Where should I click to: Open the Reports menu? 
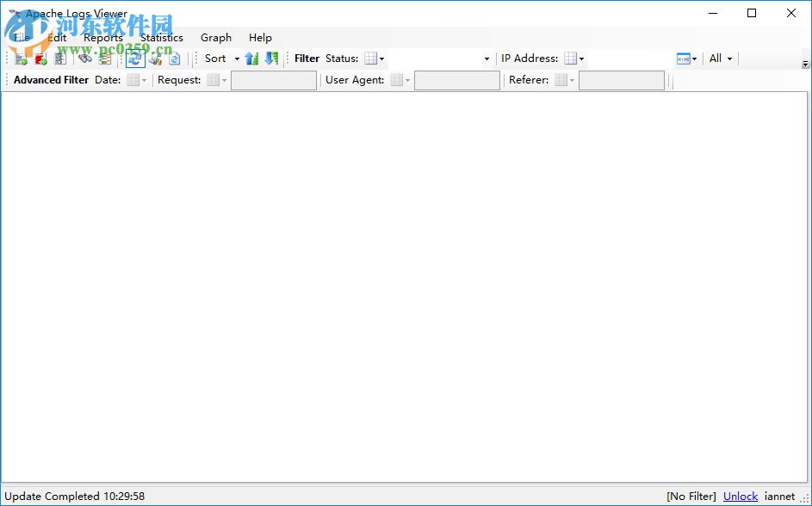tap(102, 38)
